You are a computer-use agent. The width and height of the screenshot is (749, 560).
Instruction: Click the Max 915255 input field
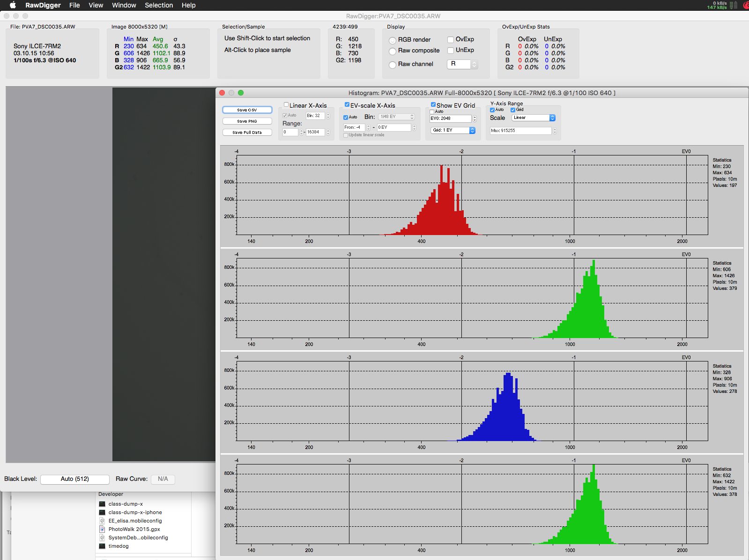[520, 131]
